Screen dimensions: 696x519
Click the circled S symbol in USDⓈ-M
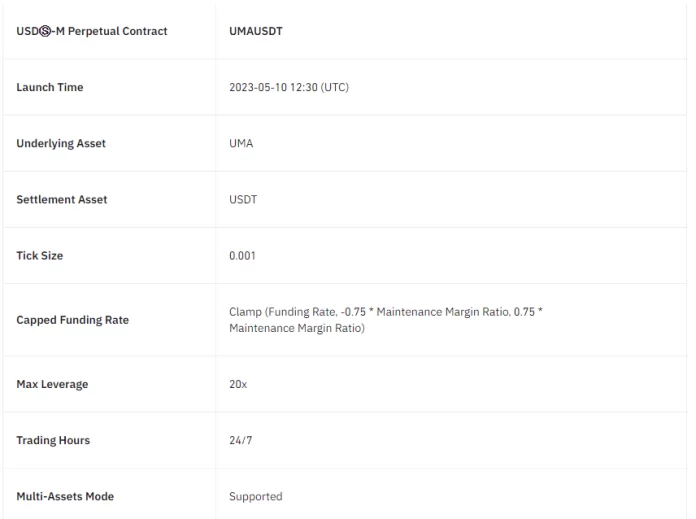(44, 31)
